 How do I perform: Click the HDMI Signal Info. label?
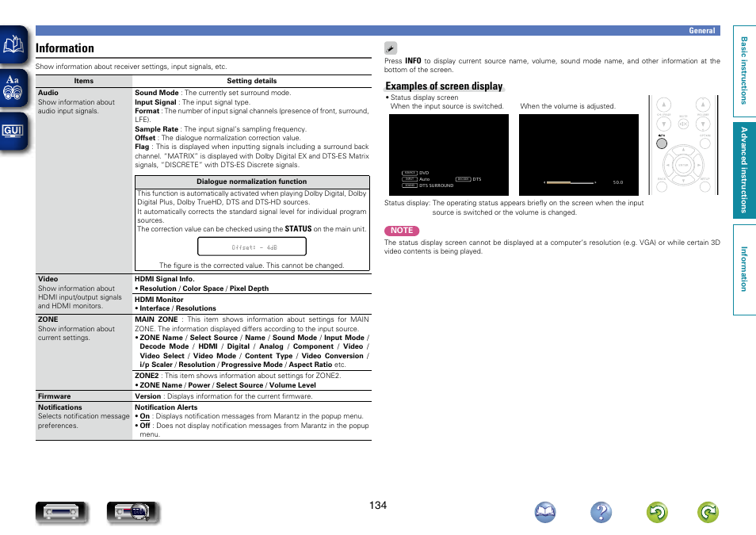pyautogui.click(x=164, y=279)
